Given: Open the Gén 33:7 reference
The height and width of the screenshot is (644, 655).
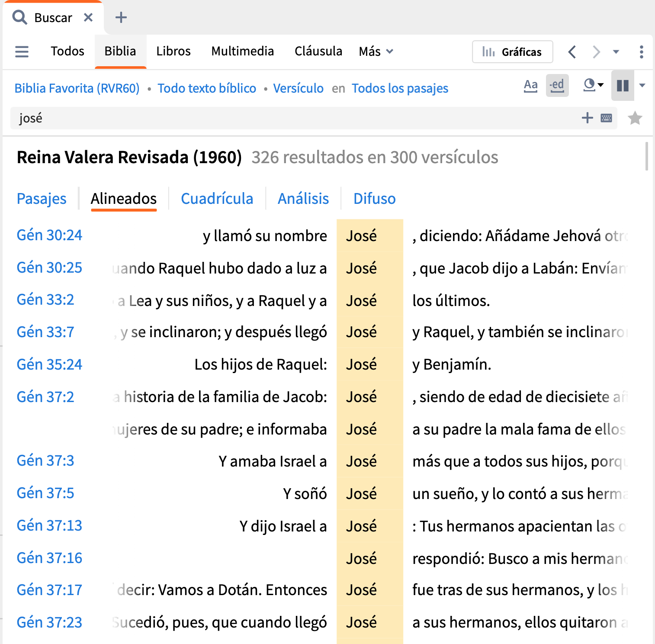Looking at the screenshot, I should pos(45,332).
